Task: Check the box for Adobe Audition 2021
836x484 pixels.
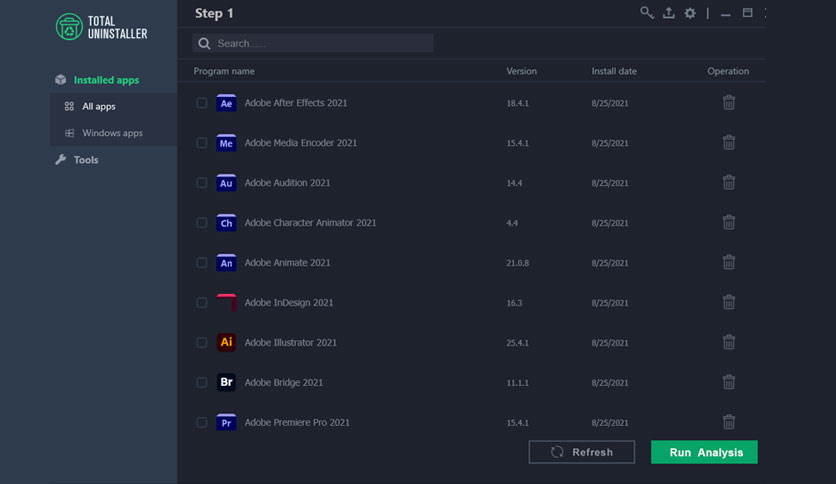Action: click(x=202, y=183)
